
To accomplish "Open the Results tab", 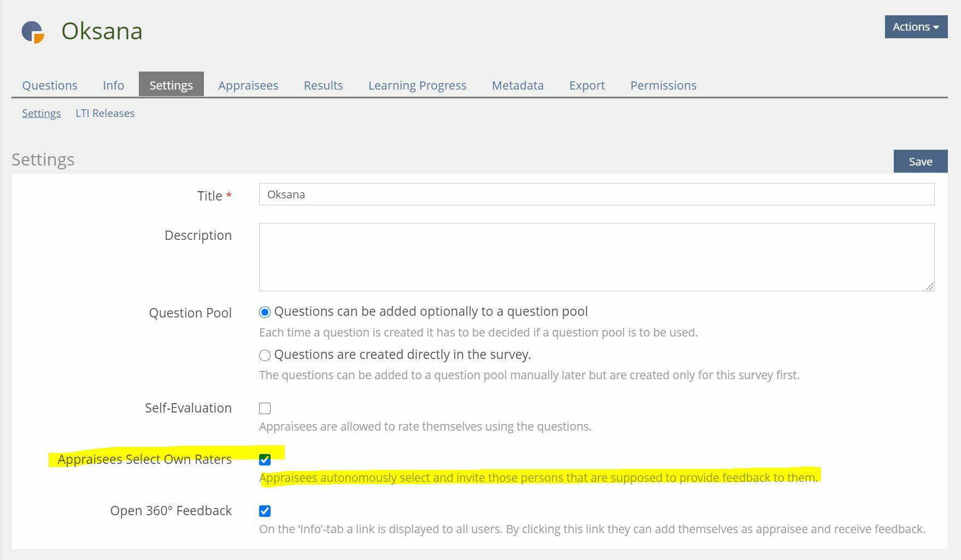I will coord(323,85).
